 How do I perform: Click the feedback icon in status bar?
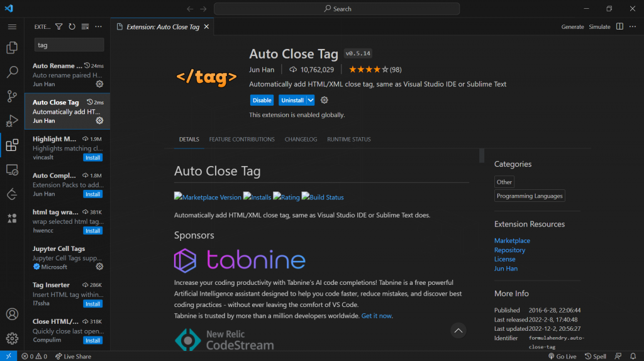tap(618, 356)
